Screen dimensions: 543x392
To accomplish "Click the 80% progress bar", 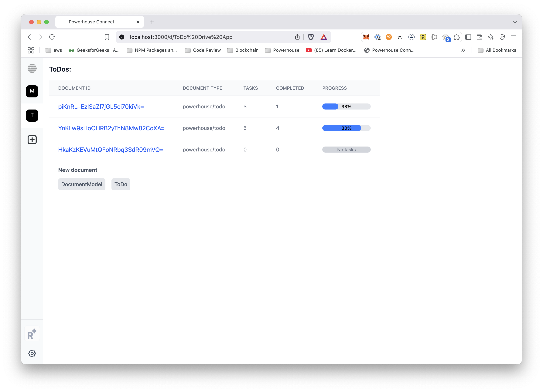I will coord(346,128).
